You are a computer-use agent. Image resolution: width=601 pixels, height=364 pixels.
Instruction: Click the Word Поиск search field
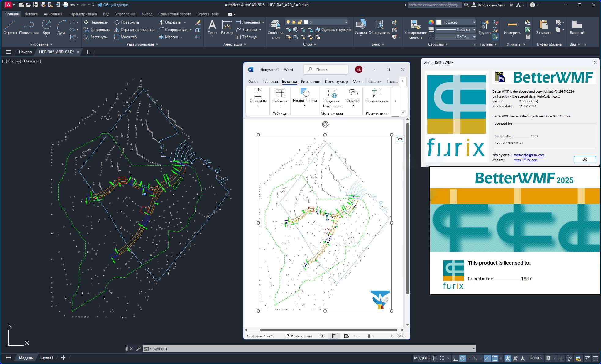click(326, 69)
